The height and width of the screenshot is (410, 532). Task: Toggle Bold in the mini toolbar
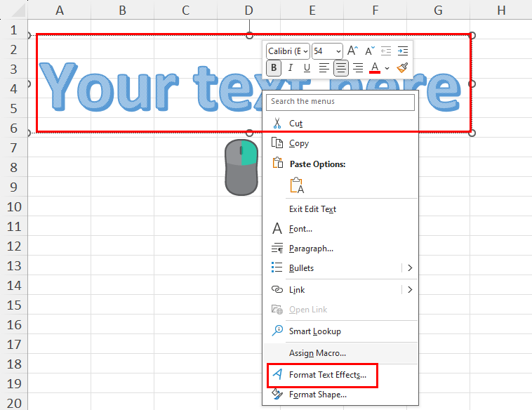pos(274,68)
